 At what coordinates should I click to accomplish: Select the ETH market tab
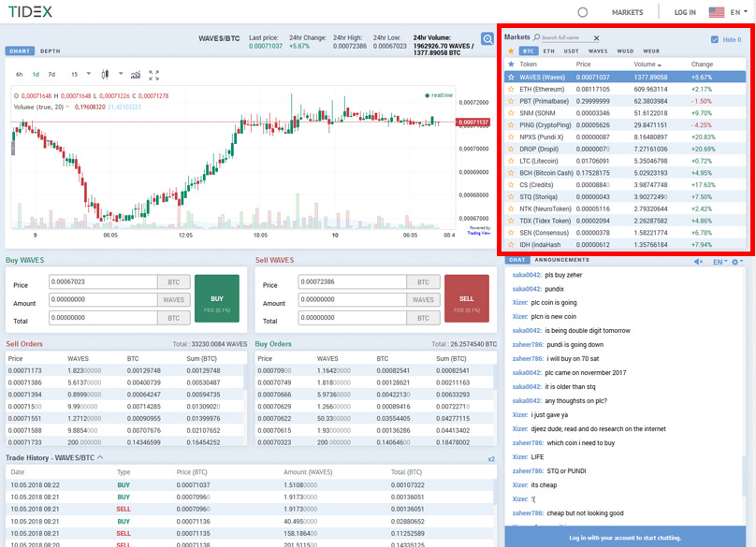coord(548,51)
